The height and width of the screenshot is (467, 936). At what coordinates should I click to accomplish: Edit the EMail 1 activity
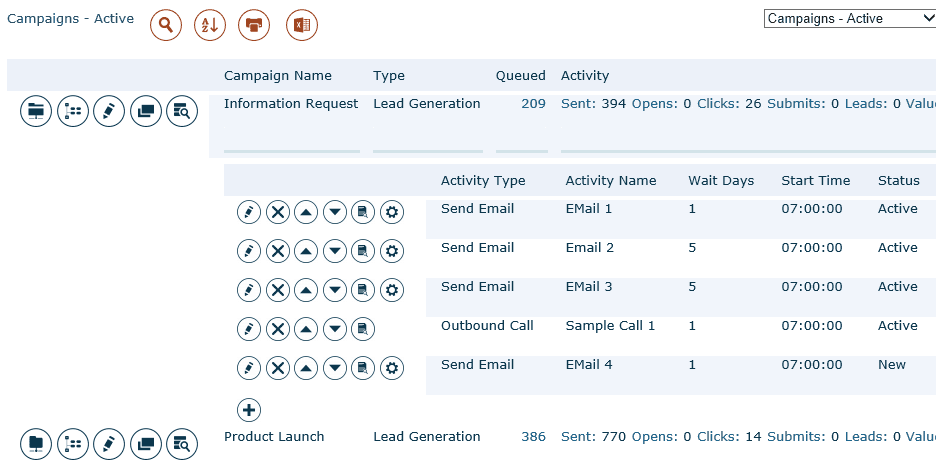[249, 213]
